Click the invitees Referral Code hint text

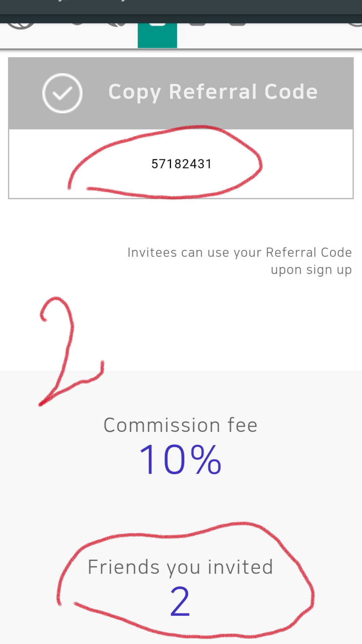coord(240,261)
